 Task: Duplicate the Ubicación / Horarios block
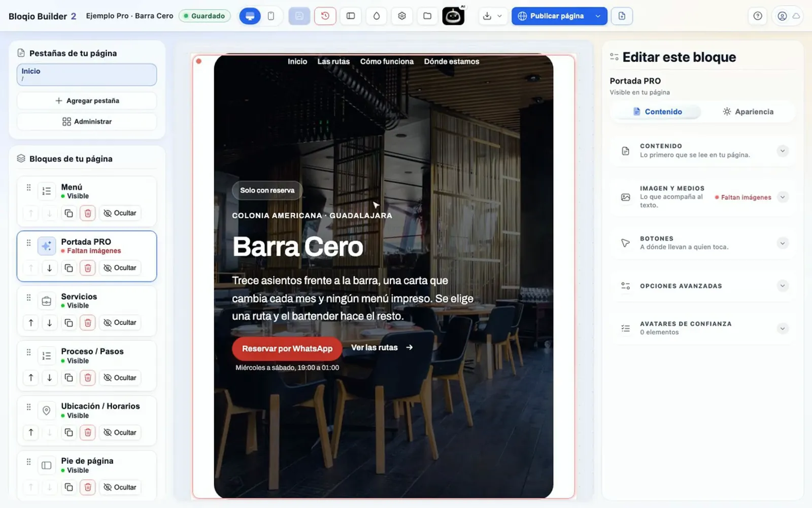tap(69, 433)
